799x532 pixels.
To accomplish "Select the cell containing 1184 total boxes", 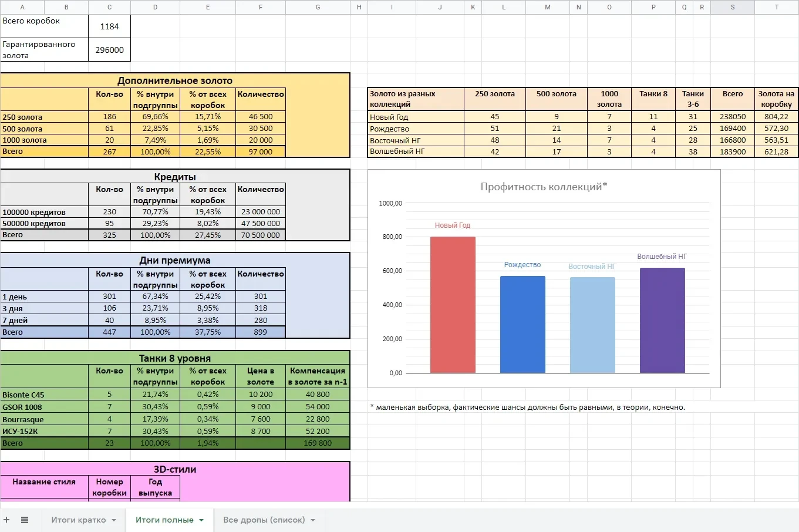I will (x=109, y=26).
